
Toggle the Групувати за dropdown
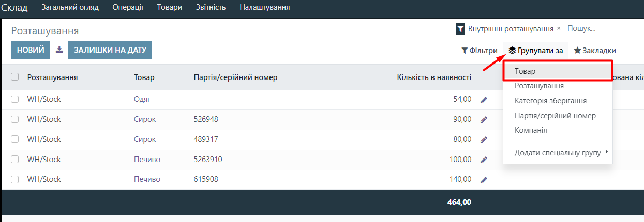click(535, 51)
